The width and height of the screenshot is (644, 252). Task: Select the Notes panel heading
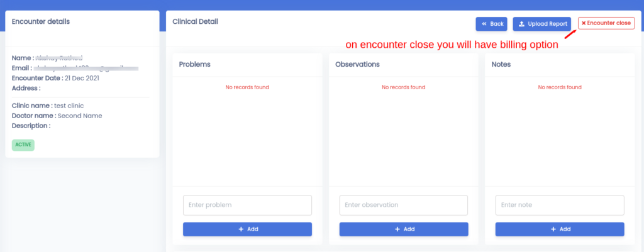(501, 65)
